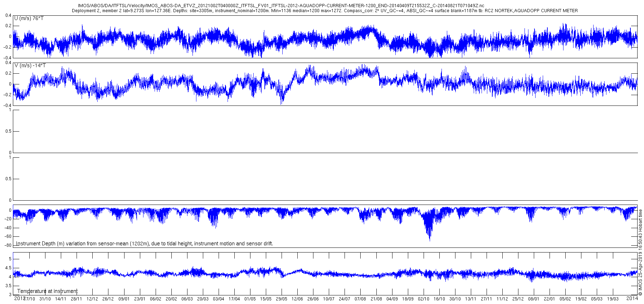Click the 'V (m/s) -14°T' panel label

(x=30, y=65)
